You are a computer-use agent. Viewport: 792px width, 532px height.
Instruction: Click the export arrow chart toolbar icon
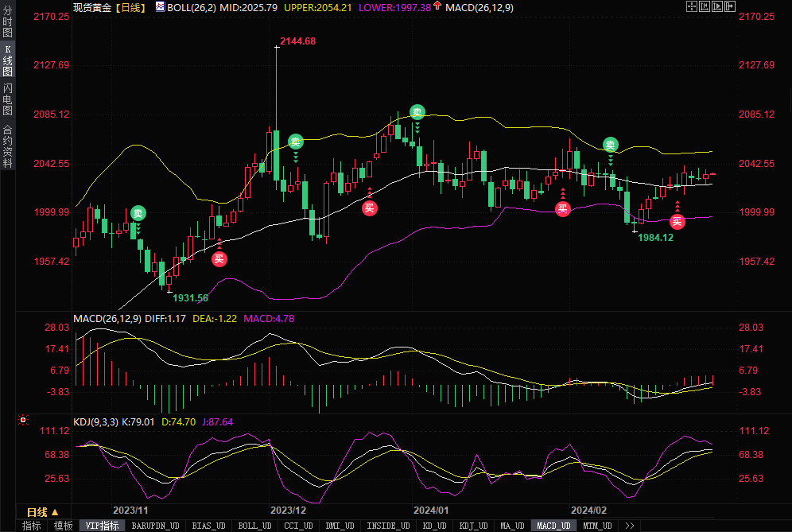click(x=729, y=6)
